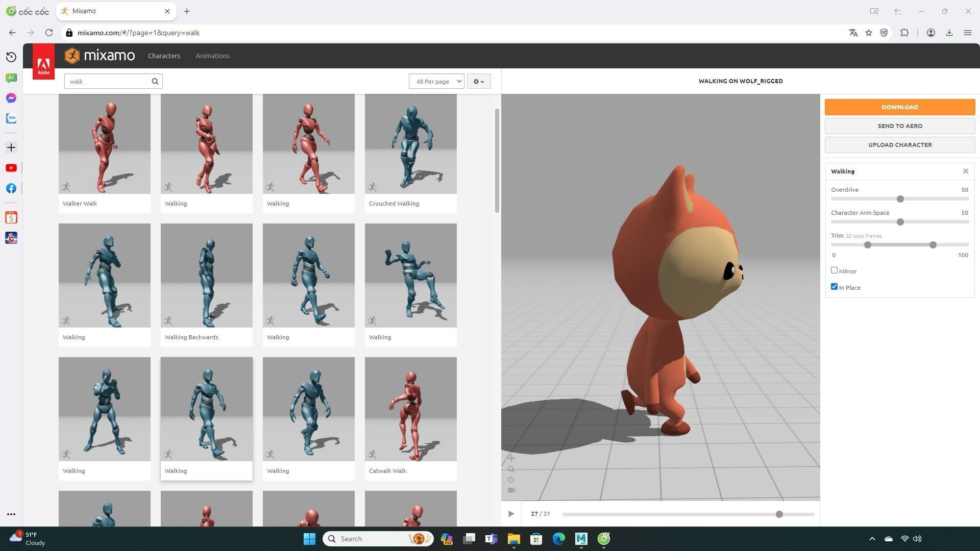Play the animation preview
The height and width of the screenshot is (551, 980).
pos(511,514)
